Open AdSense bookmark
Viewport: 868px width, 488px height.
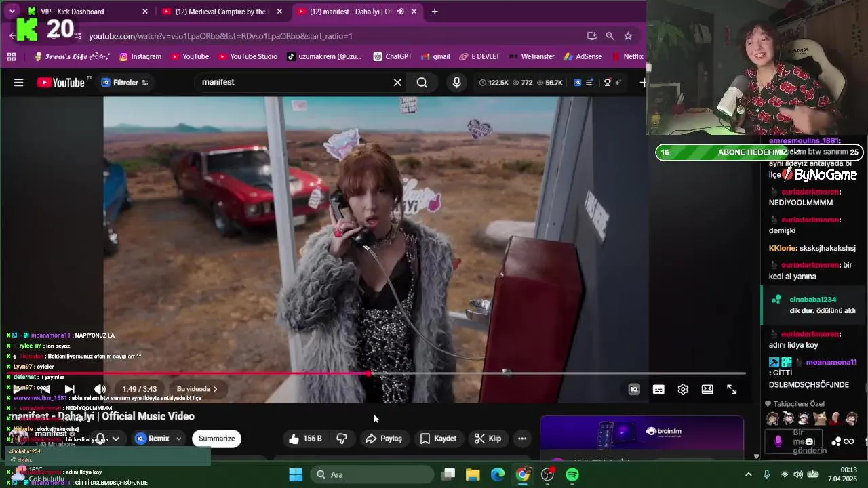coord(583,56)
